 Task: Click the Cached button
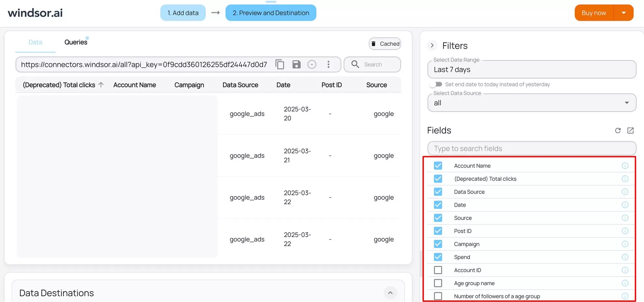pyautogui.click(x=385, y=44)
